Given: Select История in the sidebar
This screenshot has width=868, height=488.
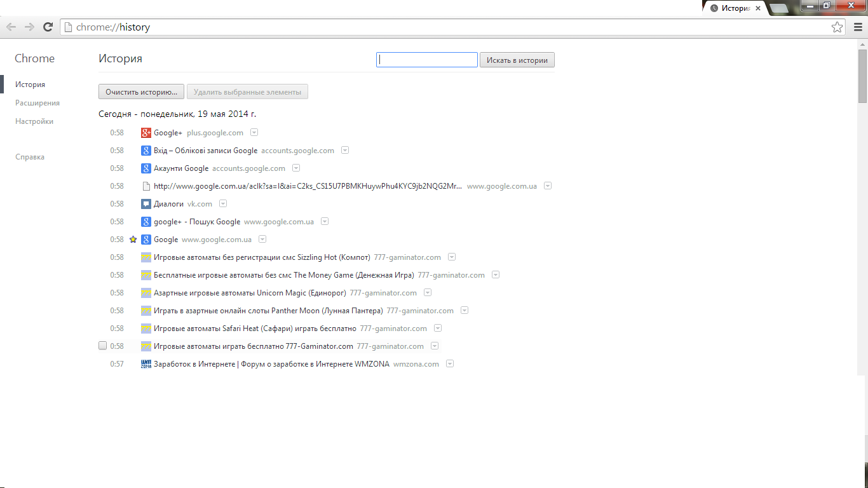Looking at the screenshot, I should pos(30,85).
